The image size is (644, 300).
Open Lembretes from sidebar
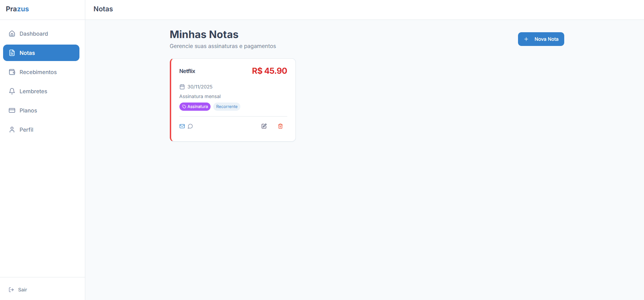41,91
